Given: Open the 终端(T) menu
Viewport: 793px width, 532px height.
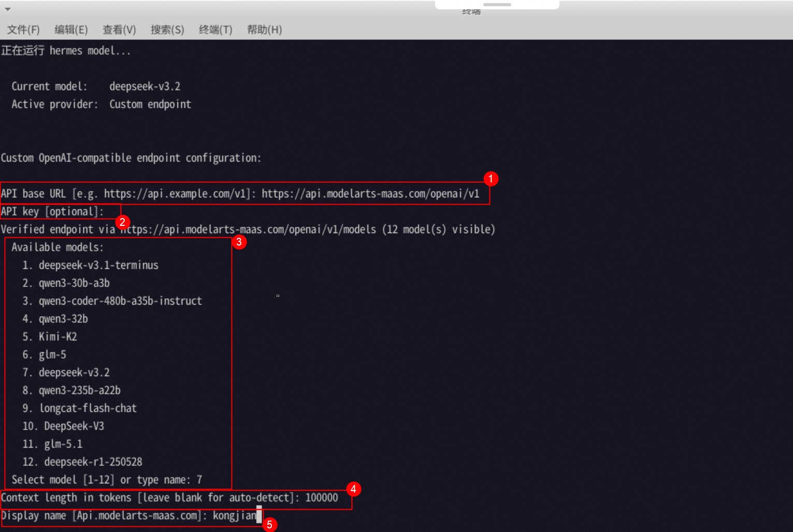Looking at the screenshot, I should [215, 30].
